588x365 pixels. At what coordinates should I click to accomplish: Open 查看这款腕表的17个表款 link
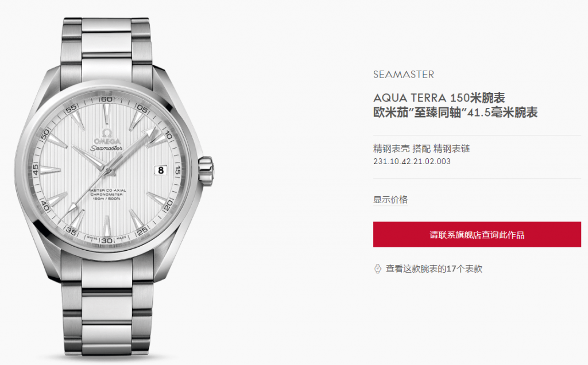click(434, 269)
